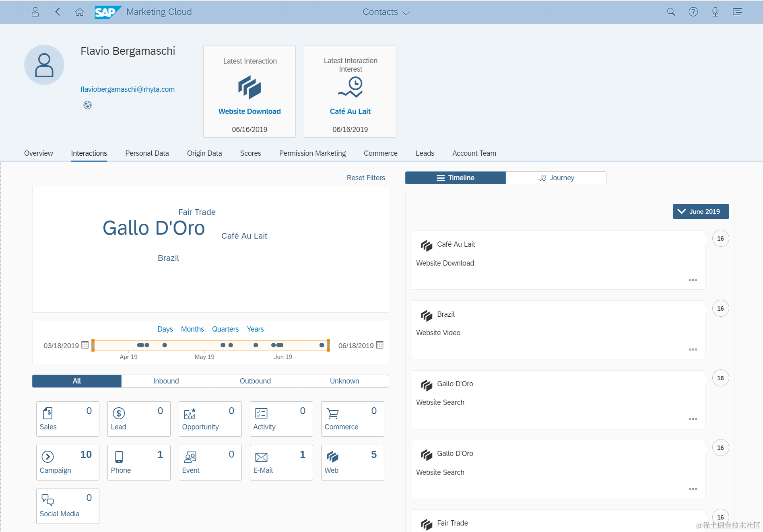This screenshot has height=532, width=763.
Task: Click the SAP logo
Action: (x=108, y=12)
